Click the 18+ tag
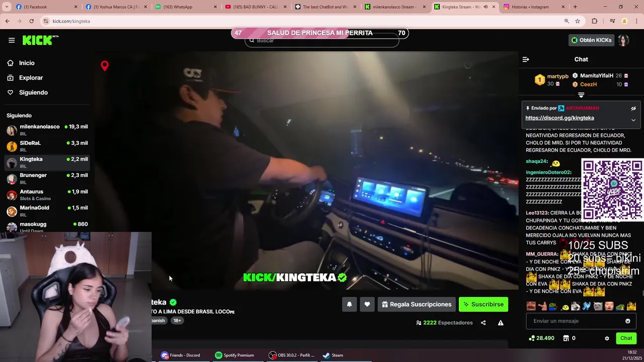The width and height of the screenshot is (644, 362). [x=177, y=320]
